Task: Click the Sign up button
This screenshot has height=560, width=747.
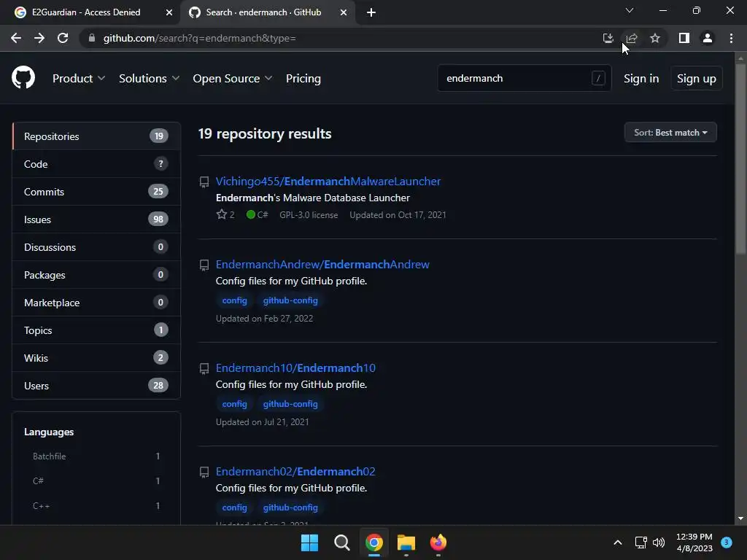Action: [x=697, y=79]
